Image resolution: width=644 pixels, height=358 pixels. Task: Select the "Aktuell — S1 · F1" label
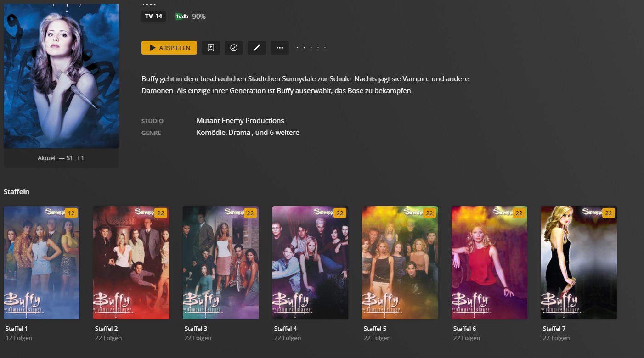tap(61, 158)
